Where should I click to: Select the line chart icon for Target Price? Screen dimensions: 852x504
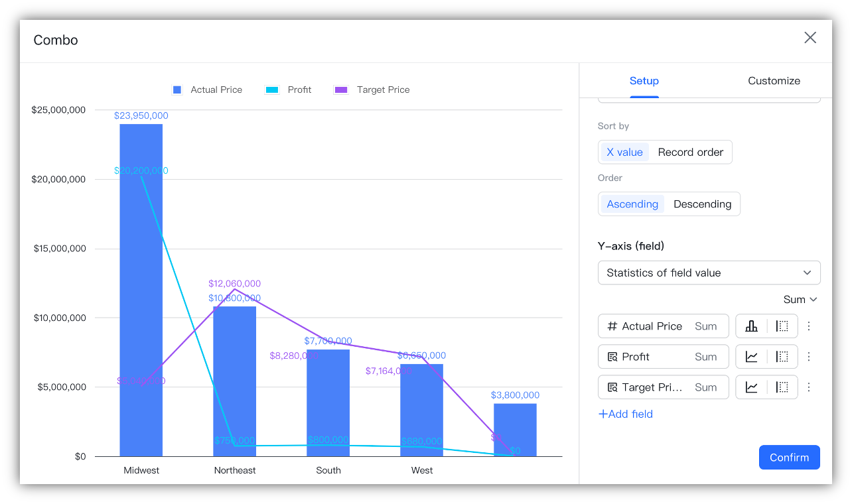point(752,387)
